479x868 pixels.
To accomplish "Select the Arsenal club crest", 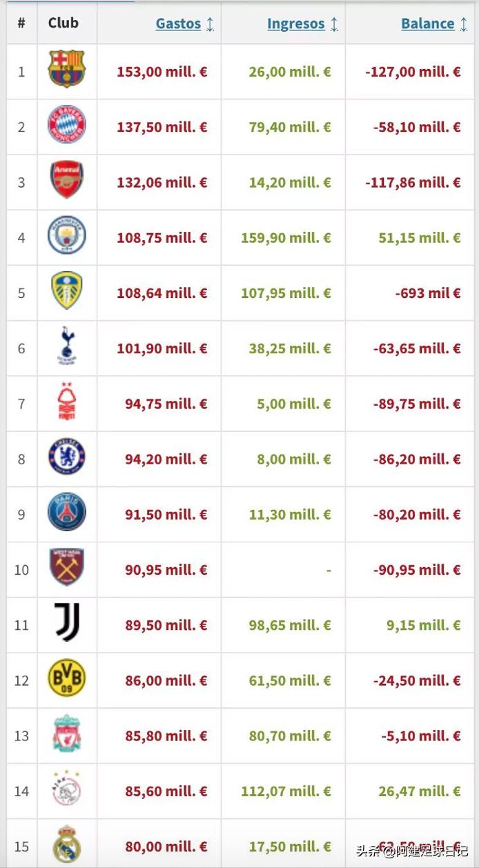I will [x=67, y=180].
